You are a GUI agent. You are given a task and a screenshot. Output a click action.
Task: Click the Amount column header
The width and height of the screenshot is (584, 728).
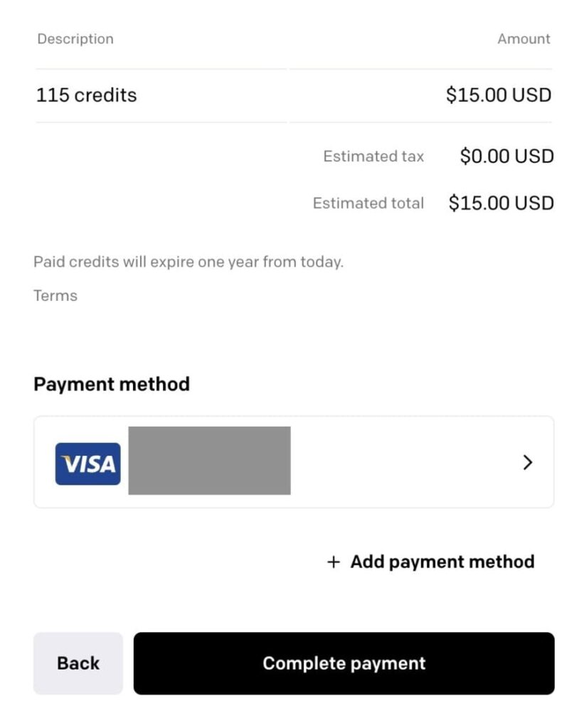524,39
